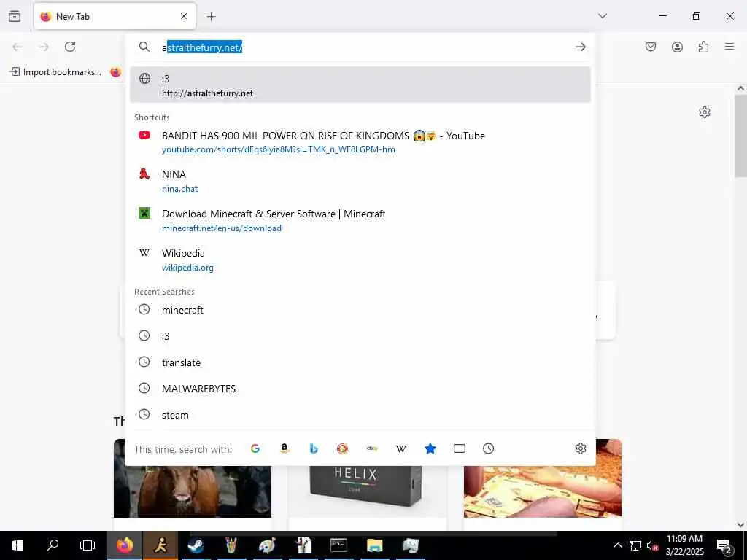The width and height of the screenshot is (747, 560).
Task: Search this time with Bing
Action: [314, 448]
